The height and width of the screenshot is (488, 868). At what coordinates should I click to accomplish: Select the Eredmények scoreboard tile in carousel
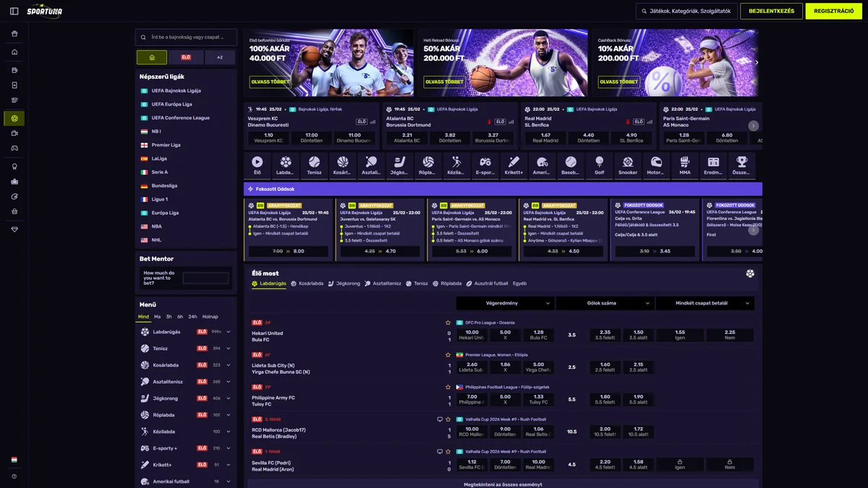(x=713, y=166)
